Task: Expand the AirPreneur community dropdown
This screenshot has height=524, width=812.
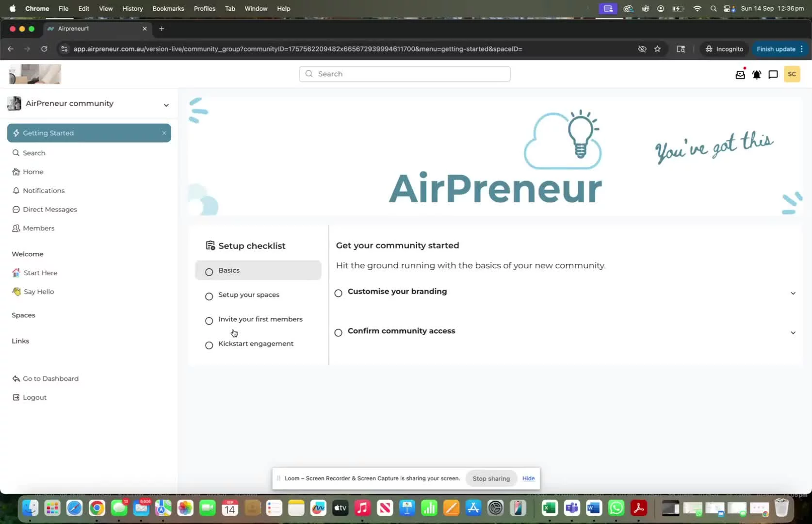Action: pos(166,105)
